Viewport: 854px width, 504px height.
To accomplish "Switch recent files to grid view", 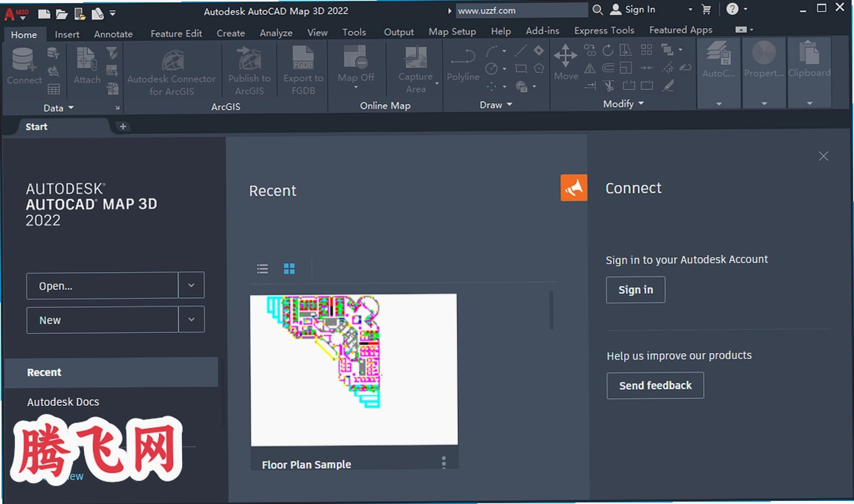I will (x=289, y=269).
